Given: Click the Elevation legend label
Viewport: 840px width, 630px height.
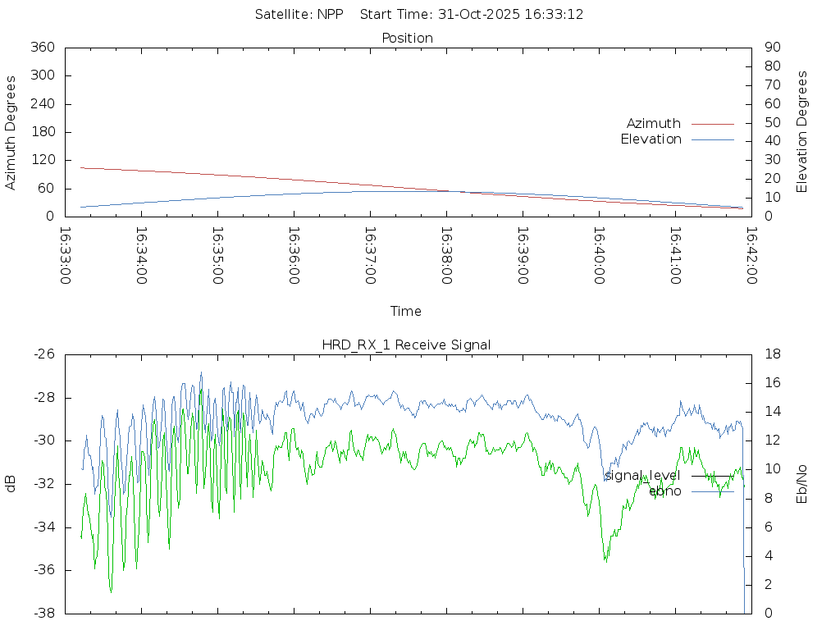Looking at the screenshot, I should (651, 139).
